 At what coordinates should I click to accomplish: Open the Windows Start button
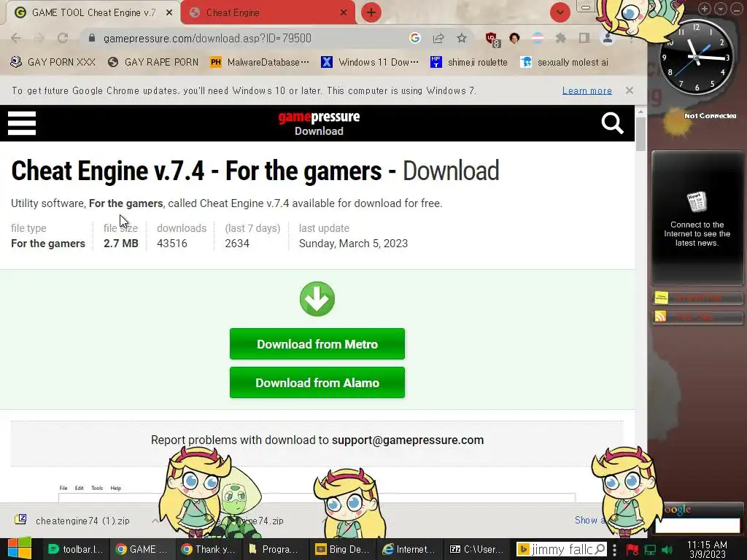point(20,548)
